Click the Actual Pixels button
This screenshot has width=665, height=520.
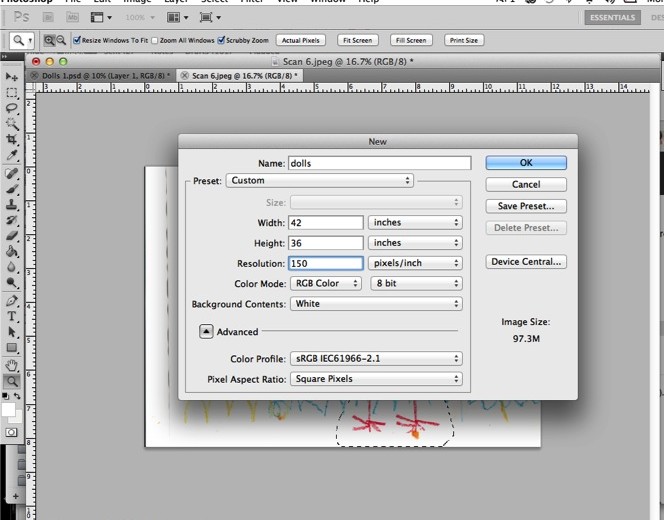[x=301, y=40]
